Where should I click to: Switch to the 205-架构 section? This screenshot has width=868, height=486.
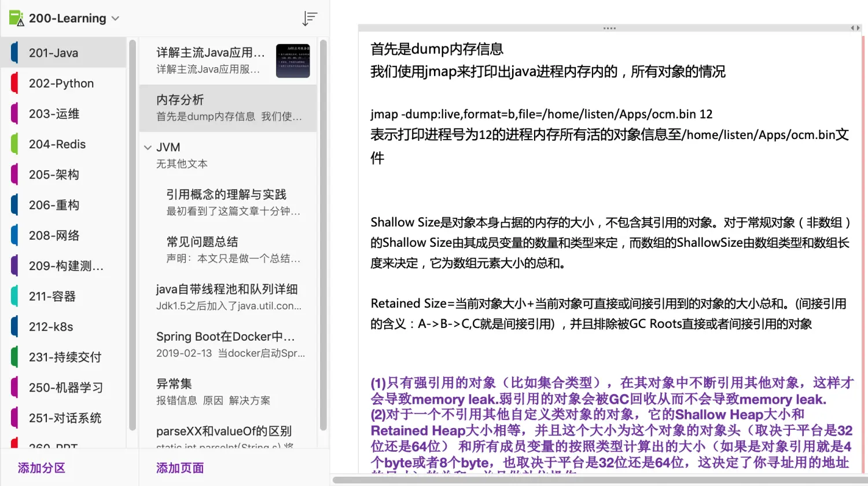[64, 174]
